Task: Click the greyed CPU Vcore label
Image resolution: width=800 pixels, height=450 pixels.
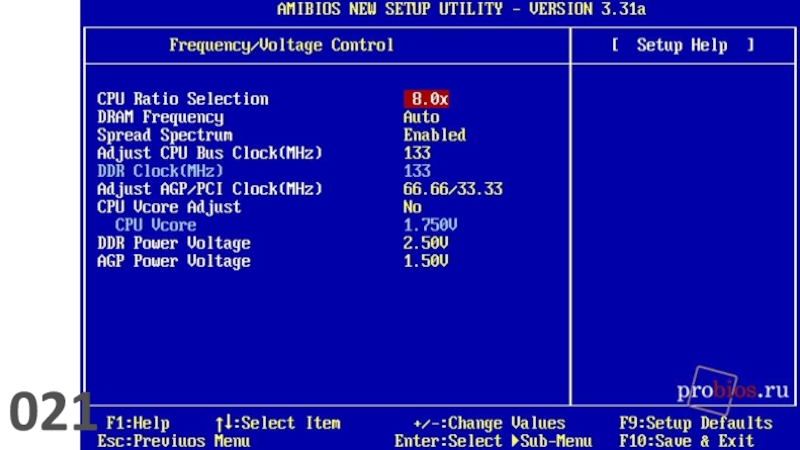Action: 156,225
